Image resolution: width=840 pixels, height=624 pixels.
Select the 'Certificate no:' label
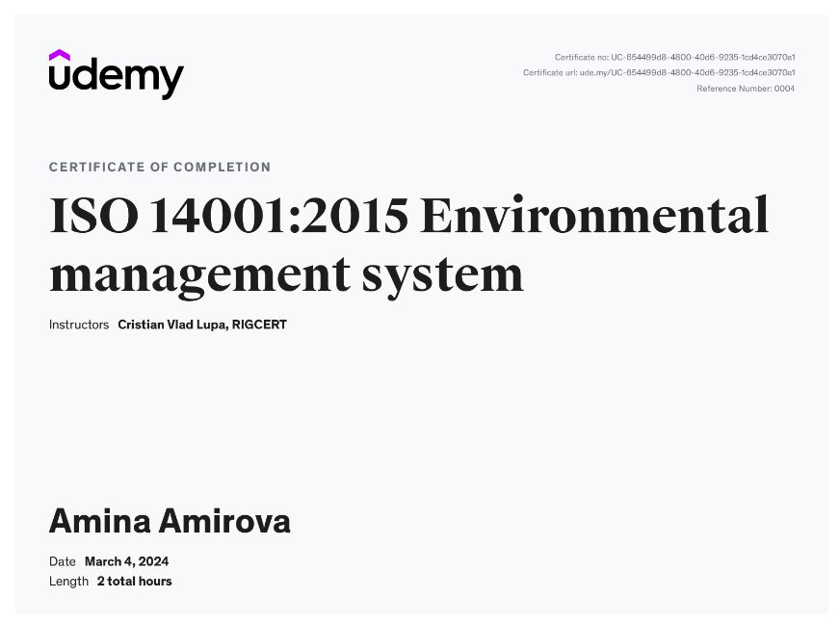(x=581, y=58)
